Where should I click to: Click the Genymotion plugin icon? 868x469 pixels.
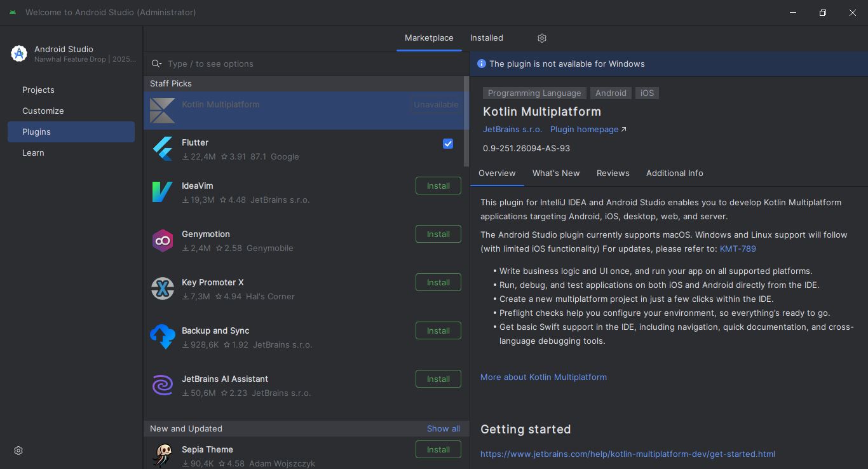pos(163,240)
